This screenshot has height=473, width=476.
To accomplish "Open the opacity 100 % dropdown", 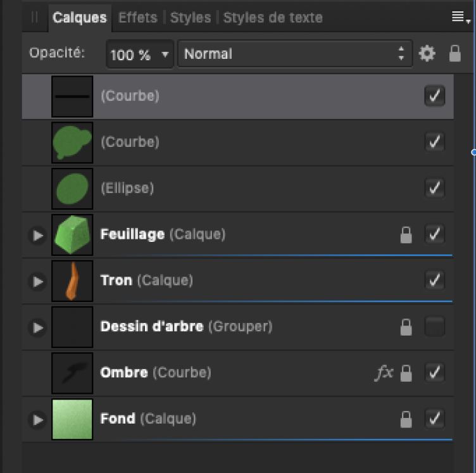I will pyautogui.click(x=139, y=54).
